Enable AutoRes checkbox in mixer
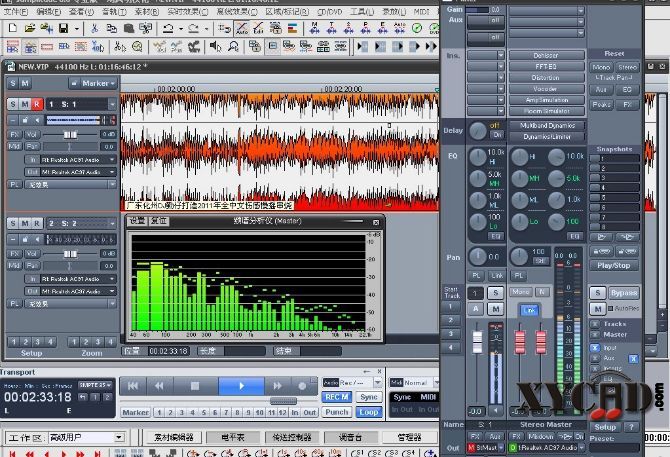Image resolution: width=670 pixels, height=457 pixels. [x=611, y=308]
